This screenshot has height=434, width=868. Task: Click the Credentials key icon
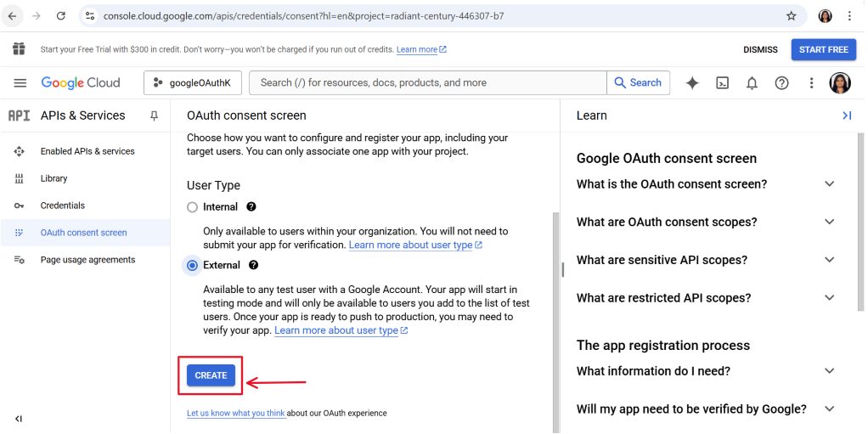(20, 206)
